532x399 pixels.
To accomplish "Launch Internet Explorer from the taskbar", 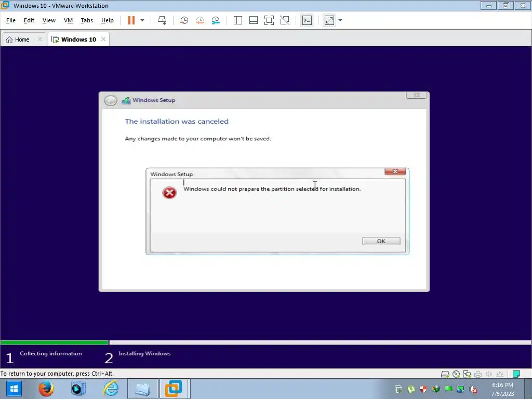I will 111,389.
